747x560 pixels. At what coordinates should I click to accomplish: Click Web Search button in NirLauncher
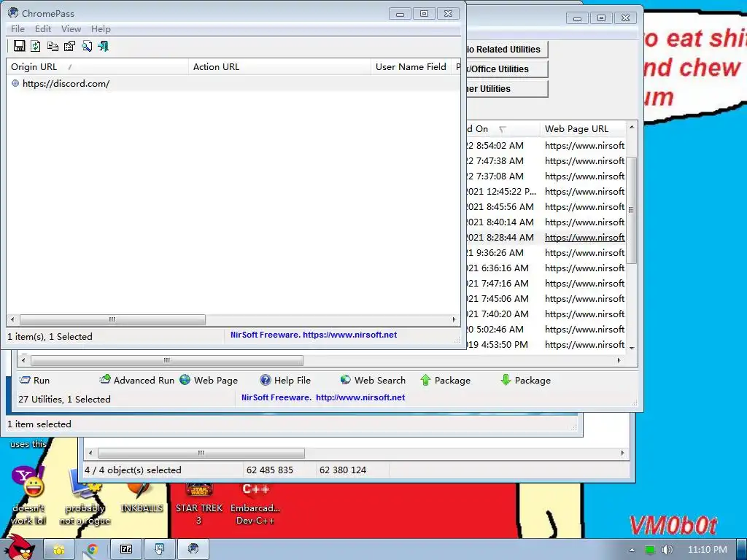(x=373, y=381)
